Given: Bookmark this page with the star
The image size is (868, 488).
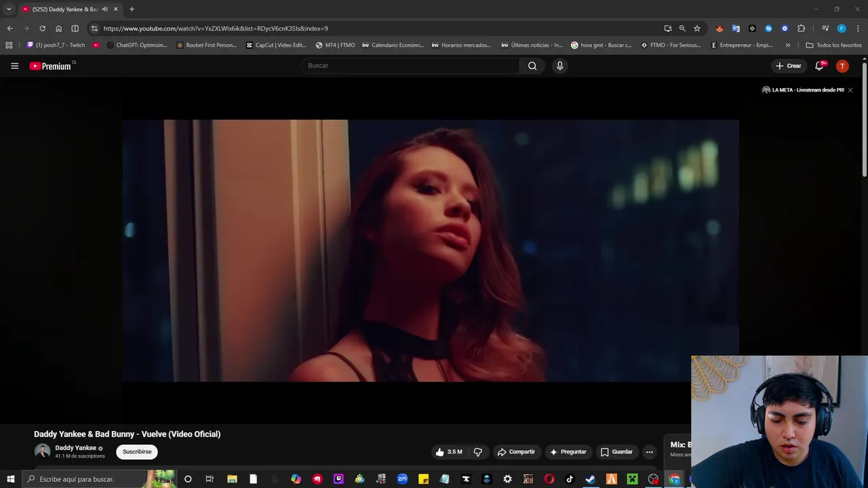Looking at the screenshot, I should (x=696, y=28).
